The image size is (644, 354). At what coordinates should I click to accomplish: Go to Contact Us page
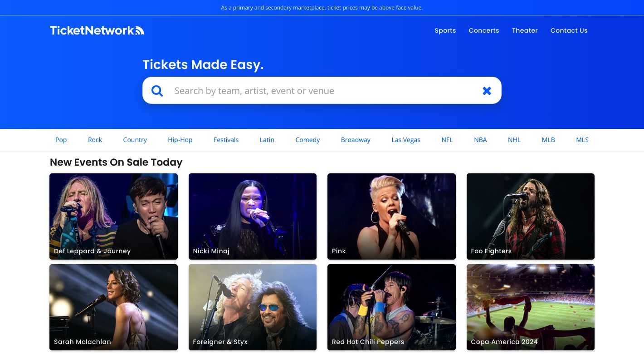pos(569,30)
